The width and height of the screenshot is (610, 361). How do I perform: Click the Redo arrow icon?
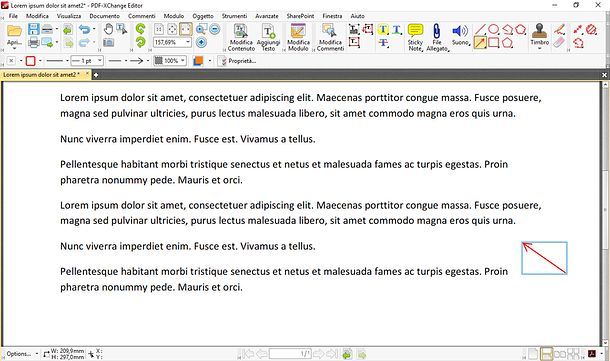pos(84,42)
